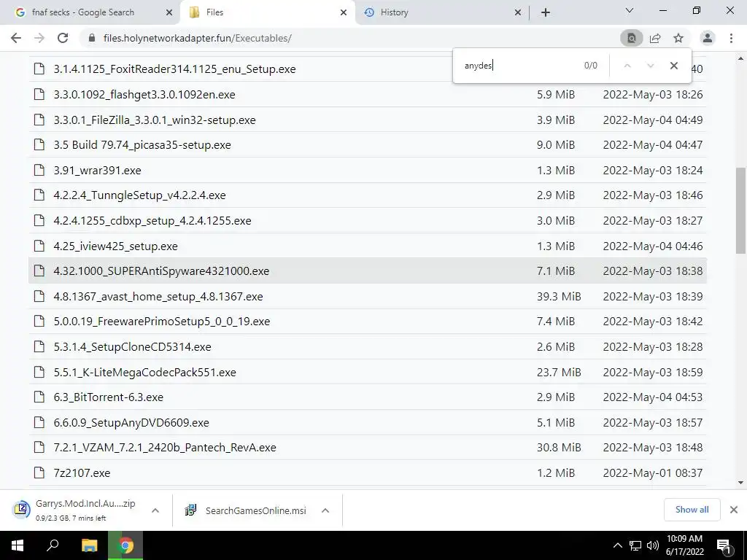
Task: Open Windows taskbar search
Action: 53,545
